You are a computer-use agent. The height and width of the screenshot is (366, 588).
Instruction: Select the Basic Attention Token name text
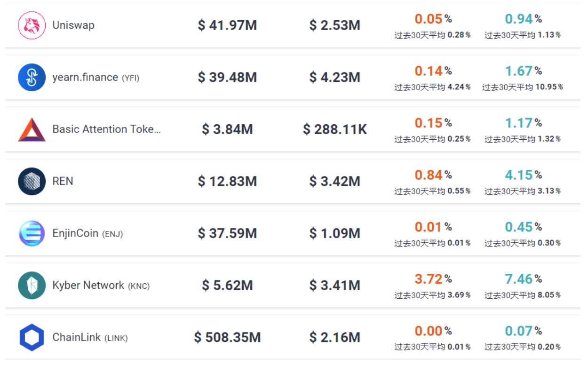[x=107, y=129]
